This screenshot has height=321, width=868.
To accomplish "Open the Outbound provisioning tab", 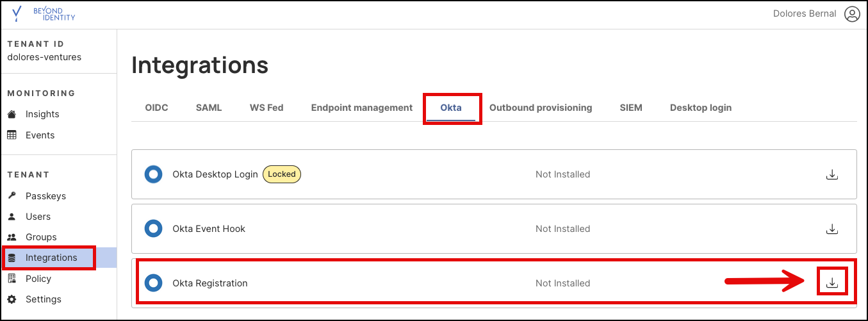I will point(540,108).
